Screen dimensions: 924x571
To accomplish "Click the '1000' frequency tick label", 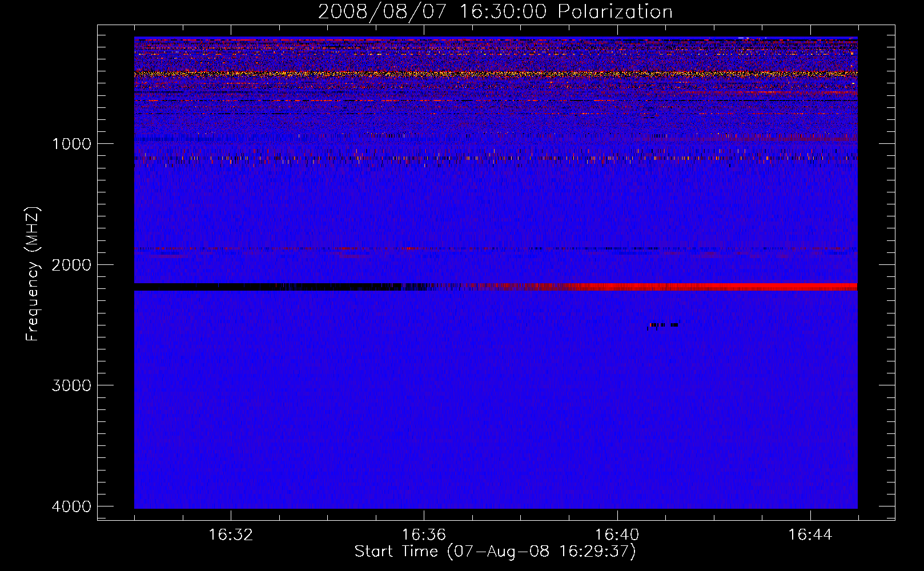I will pos(71,143).
